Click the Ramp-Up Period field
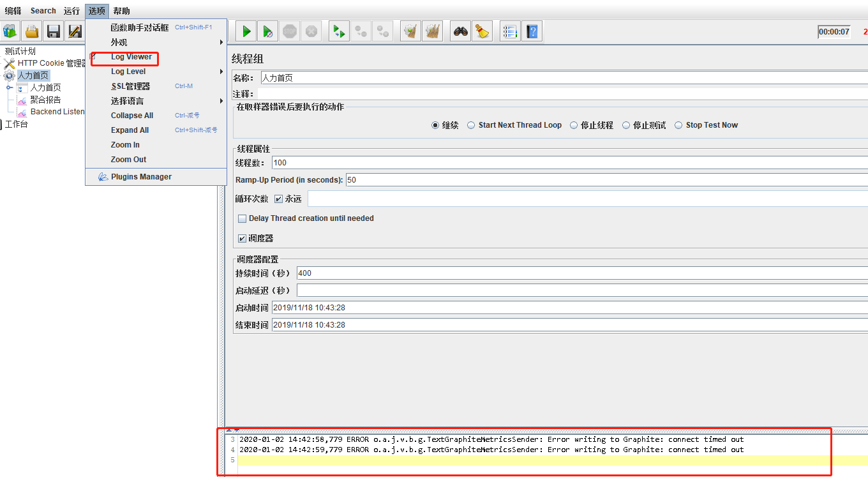 pos(607,180)
